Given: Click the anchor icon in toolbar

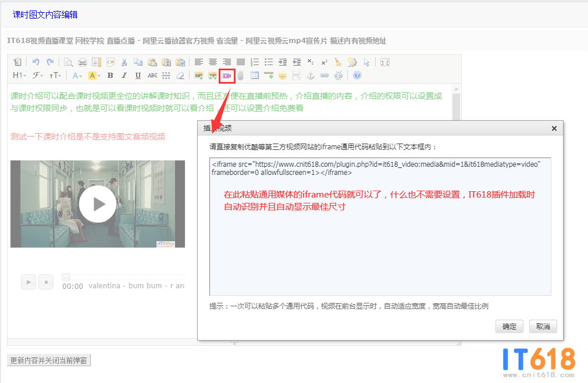Looking at the screenshot, I should coord(311,76).
